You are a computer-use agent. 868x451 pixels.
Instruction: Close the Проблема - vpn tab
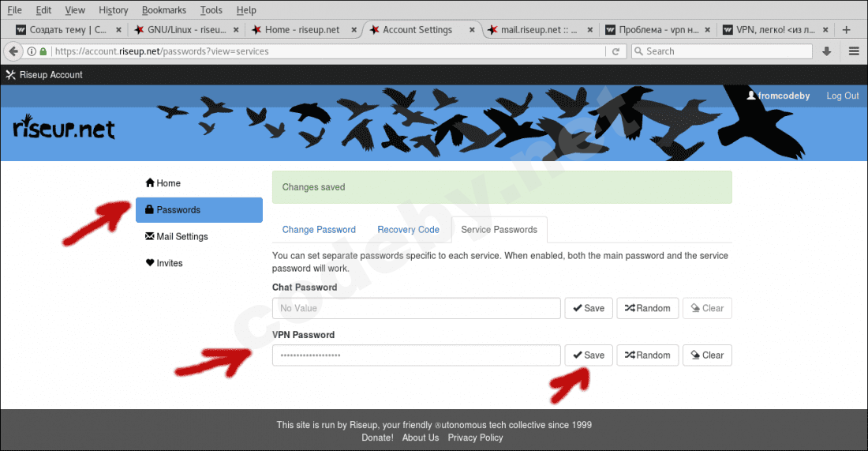[x=708, y=30]
